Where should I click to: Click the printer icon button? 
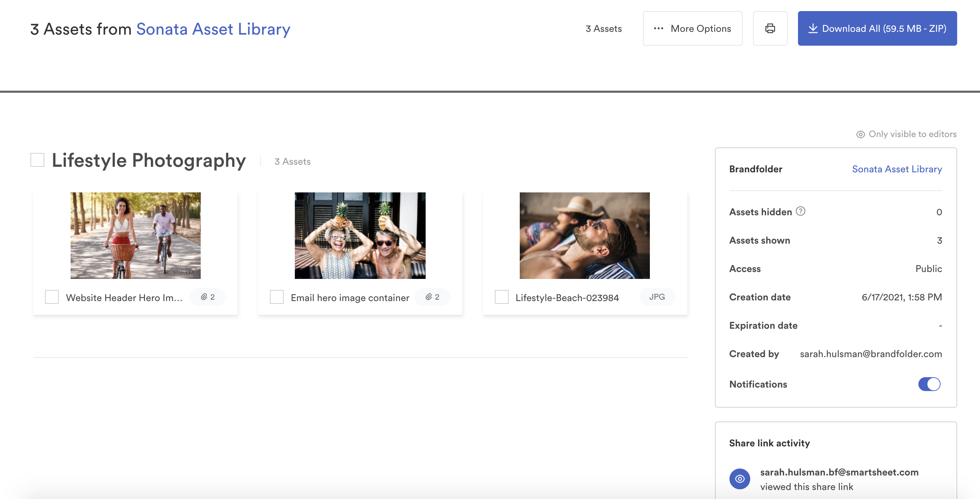tap(770, 28)
